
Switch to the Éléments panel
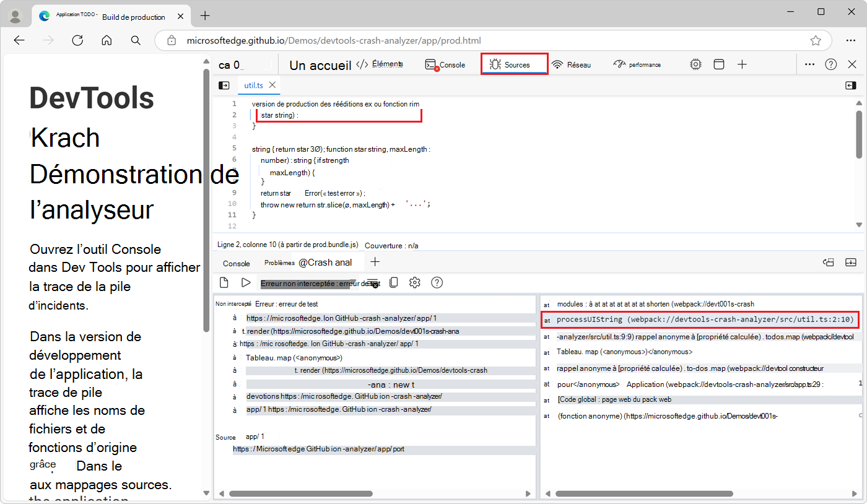pos(387,64)
